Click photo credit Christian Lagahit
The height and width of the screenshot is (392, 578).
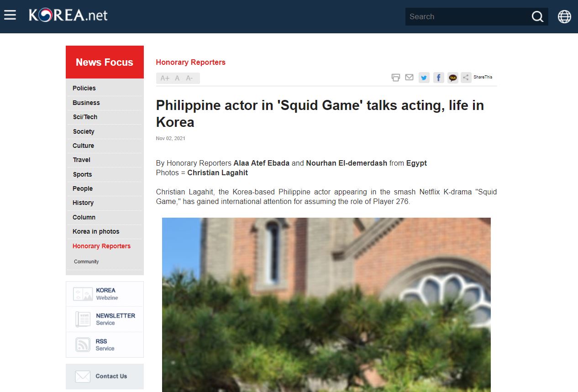point(218,173)
